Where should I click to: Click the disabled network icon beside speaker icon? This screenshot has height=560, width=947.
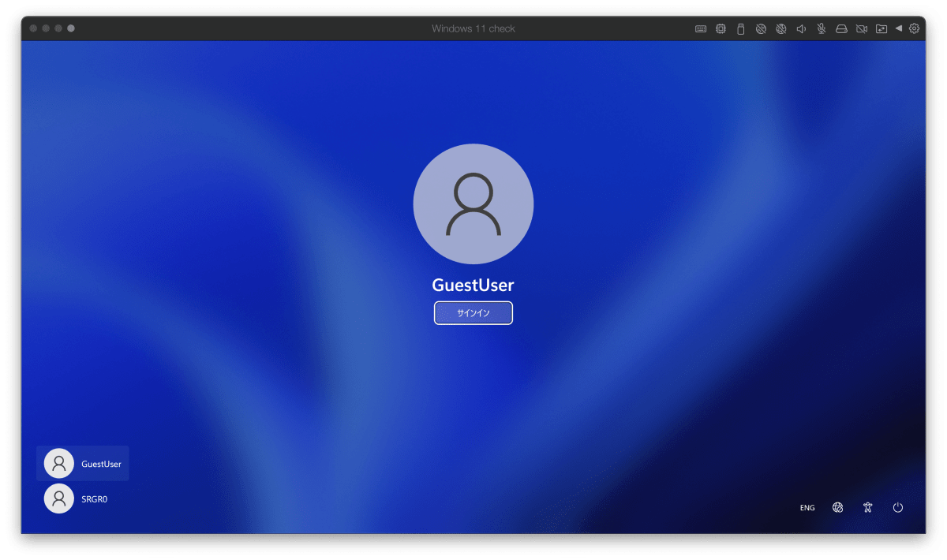tap(780, 28)
